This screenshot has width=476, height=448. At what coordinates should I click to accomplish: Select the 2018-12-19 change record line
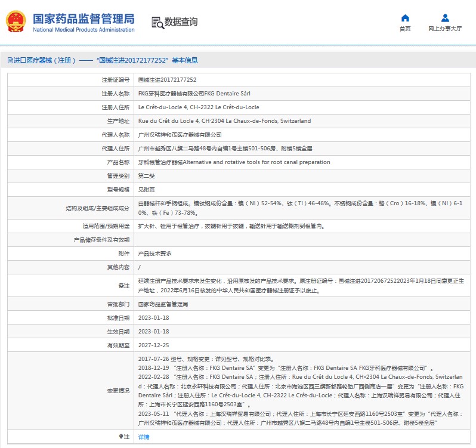click(286, 368)
